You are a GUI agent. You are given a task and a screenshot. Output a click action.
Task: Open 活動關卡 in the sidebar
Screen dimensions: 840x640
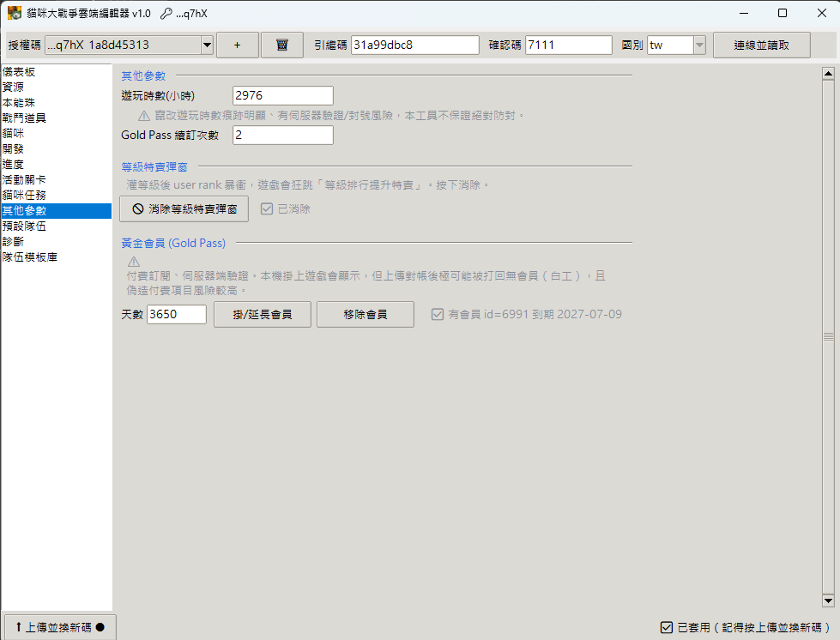[57, 180]
